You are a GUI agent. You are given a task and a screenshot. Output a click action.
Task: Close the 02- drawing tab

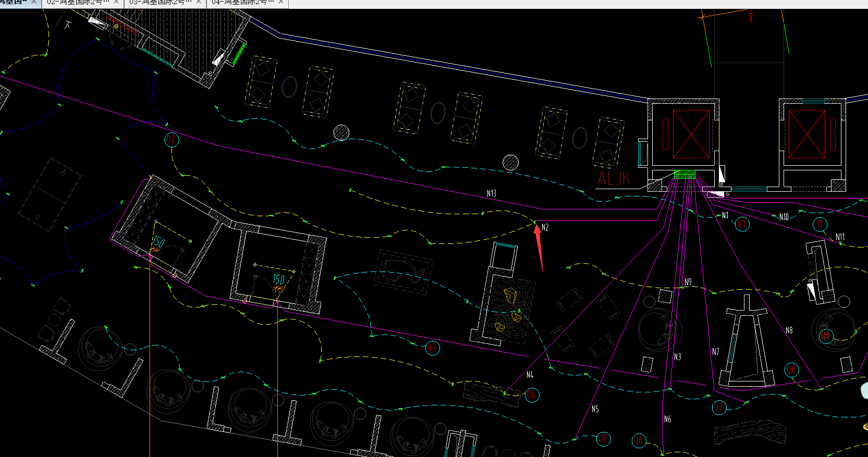[x=116, y=2]
